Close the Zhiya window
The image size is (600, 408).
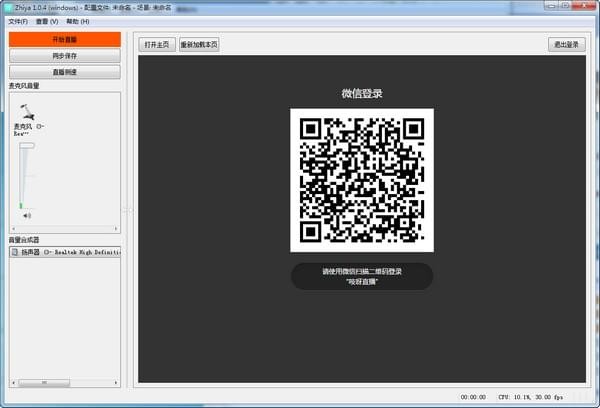pyautogui.click(x=584, y=6)
